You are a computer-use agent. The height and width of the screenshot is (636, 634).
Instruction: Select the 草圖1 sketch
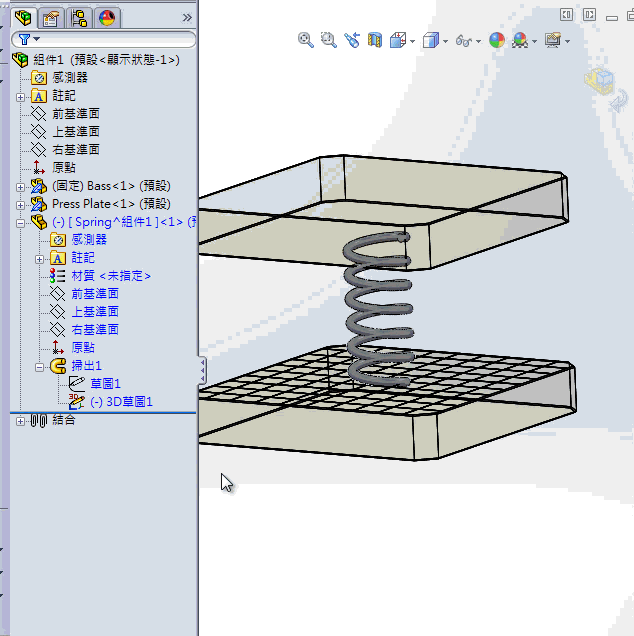click(x=105, y=383)
